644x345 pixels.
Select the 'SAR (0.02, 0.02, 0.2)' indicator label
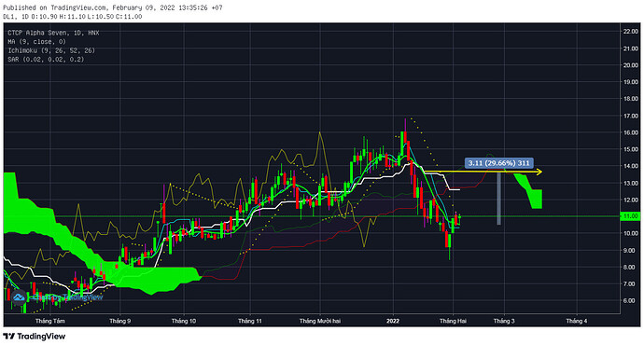(x=46, y=60)
